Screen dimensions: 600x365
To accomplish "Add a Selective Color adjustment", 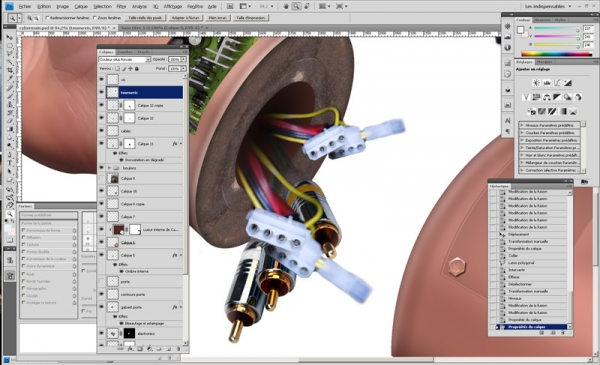I will click(573, 112).
